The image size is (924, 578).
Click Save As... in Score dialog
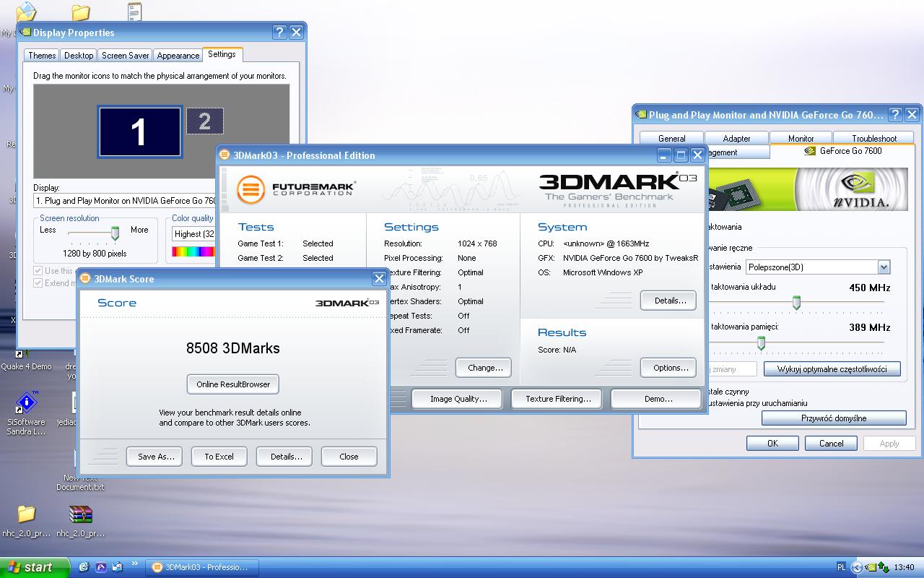pyautogui.click(x=156, y=457)
